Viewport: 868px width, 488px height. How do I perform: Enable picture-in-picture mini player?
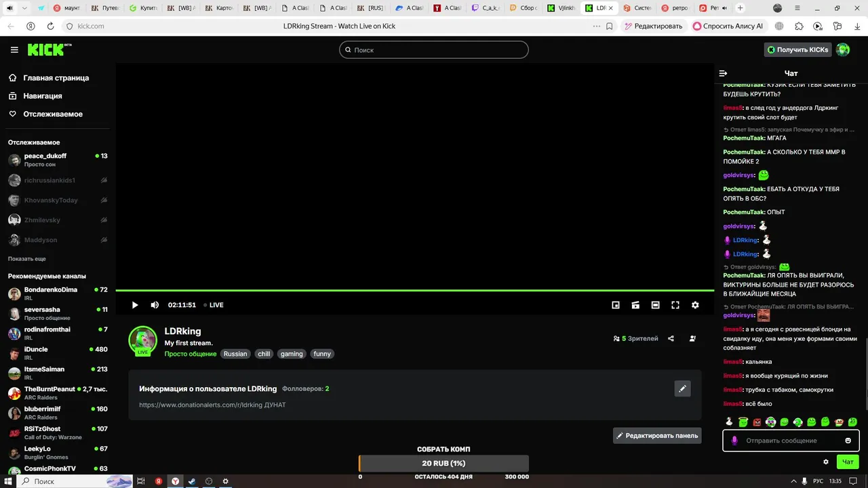[616, 305]
